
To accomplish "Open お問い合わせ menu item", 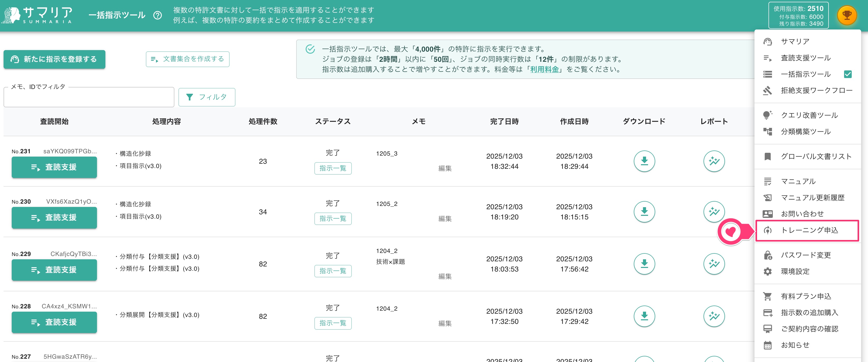I will pos(808,214).
